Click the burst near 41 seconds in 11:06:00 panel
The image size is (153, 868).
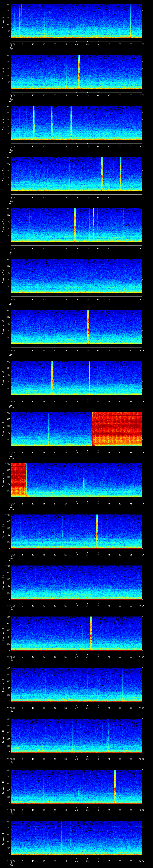102,174
